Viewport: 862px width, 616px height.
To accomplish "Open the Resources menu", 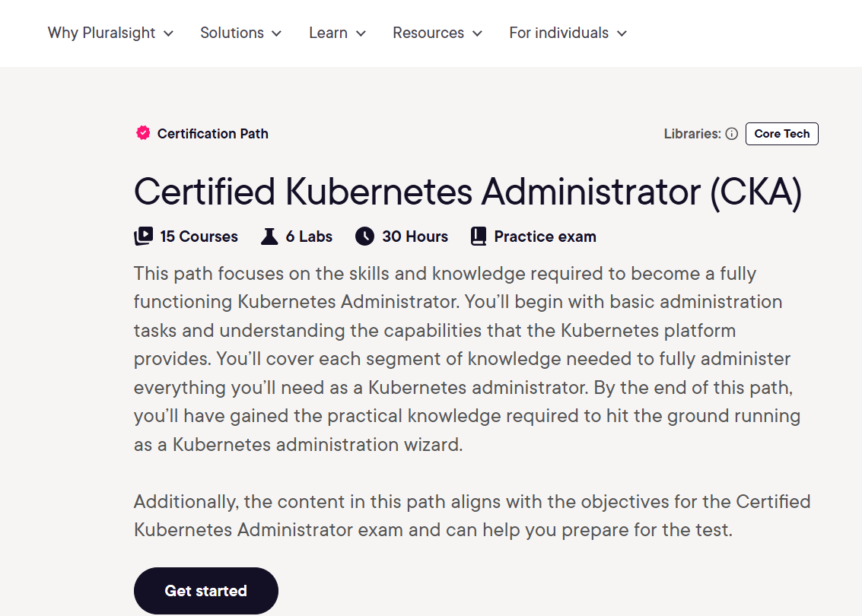I will 437,33.
